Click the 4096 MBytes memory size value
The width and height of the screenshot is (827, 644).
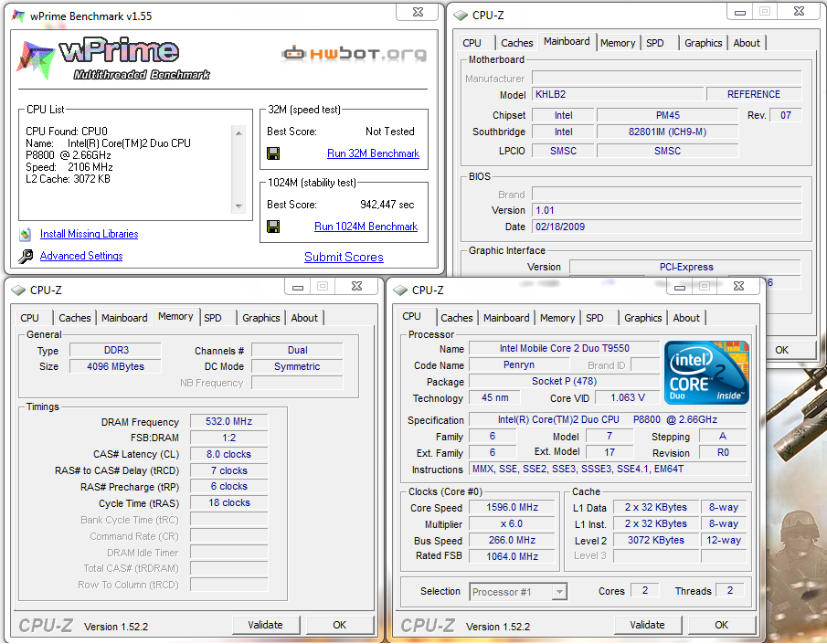pos(115,366)
